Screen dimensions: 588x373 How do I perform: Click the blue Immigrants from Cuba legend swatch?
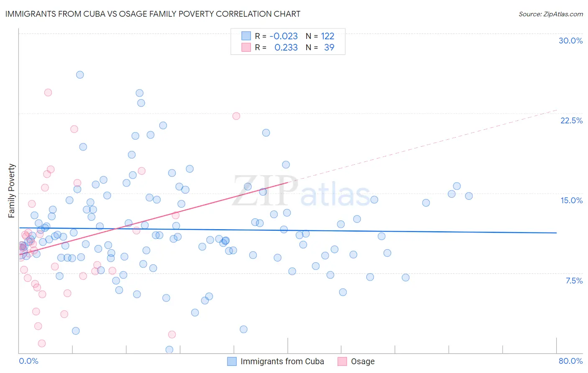point(232,361)
